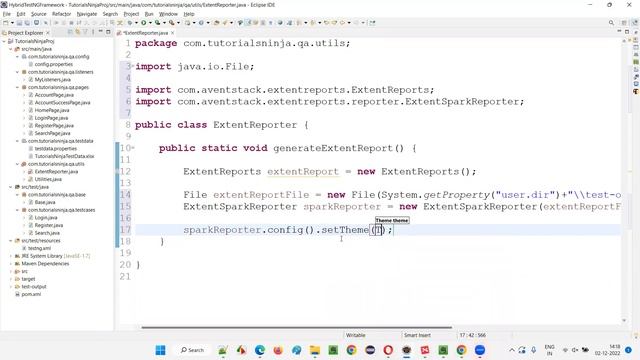Click the Debug bug icon
The width and height of the screenshot is (640, 360).
point(130,23)
